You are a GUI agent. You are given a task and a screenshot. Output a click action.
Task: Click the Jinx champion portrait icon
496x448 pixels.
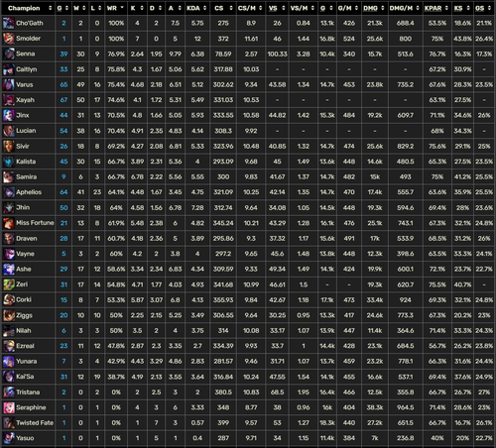tap(9, 115)
